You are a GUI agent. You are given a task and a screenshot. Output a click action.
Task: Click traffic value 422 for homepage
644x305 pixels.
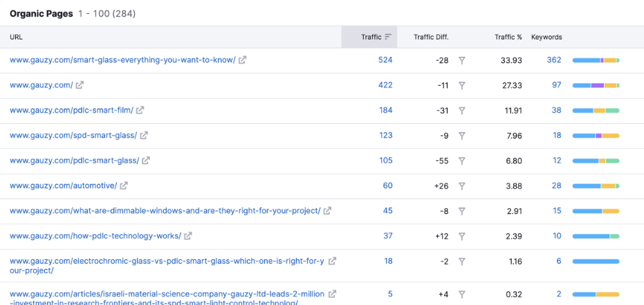(x=385, y=85)
